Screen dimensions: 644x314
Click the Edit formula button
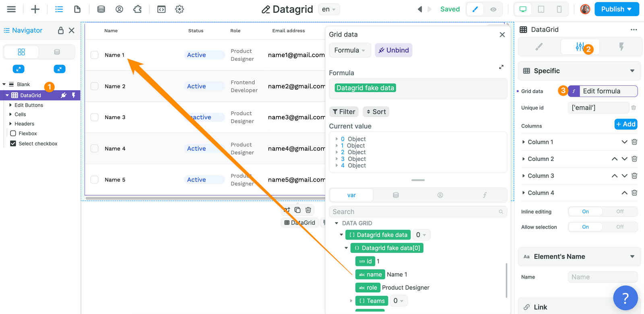(603, 91)
